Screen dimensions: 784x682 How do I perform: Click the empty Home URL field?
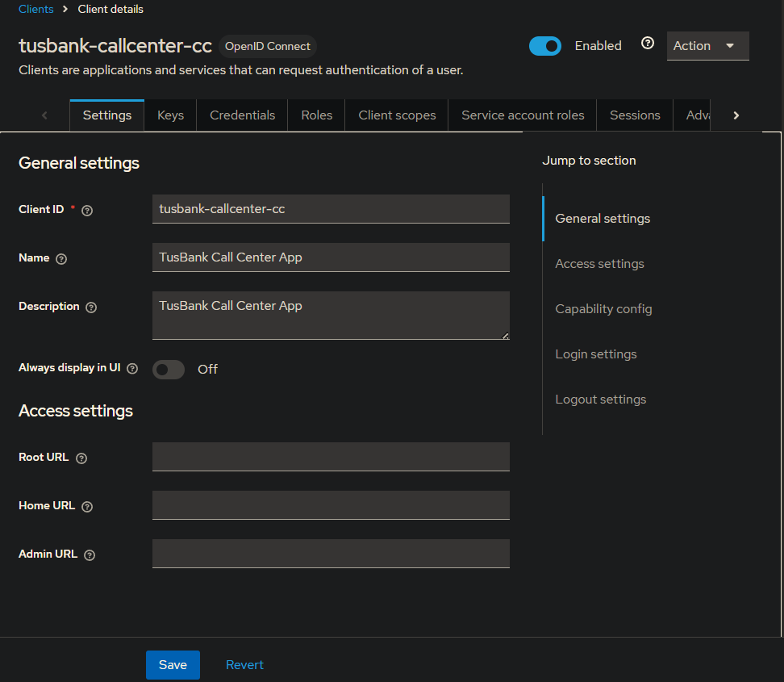pyautogui.click(x=331, y=505)
